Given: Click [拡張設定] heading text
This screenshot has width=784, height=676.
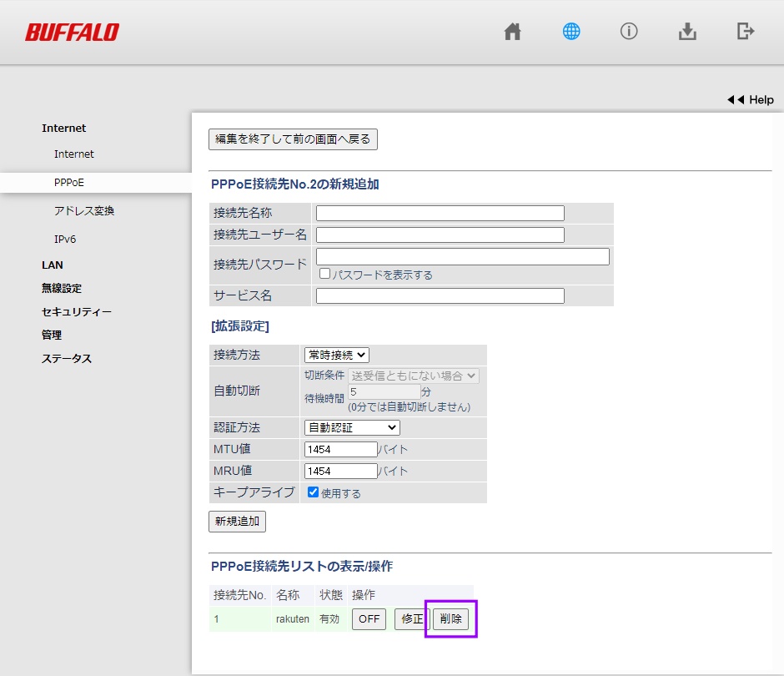Looking at the screenshot, I should [240, 326].
